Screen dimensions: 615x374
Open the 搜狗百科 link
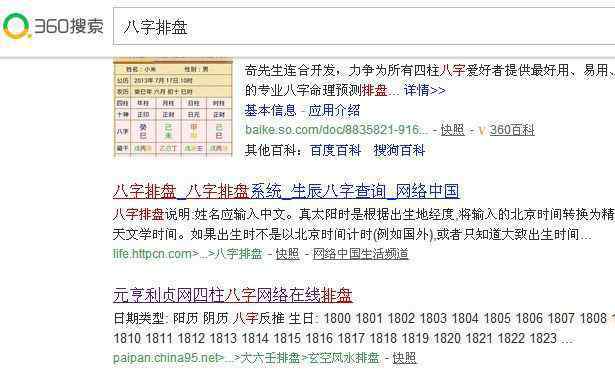pos(399,150)
